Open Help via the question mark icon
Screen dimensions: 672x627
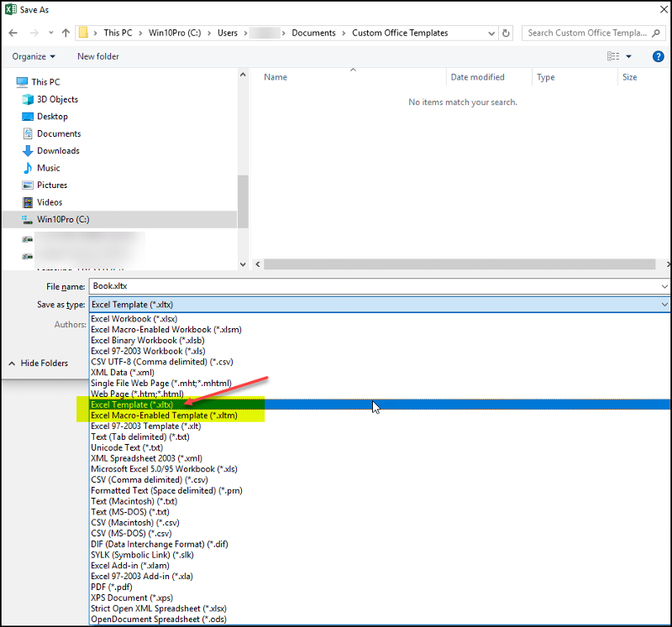(659, 56)
